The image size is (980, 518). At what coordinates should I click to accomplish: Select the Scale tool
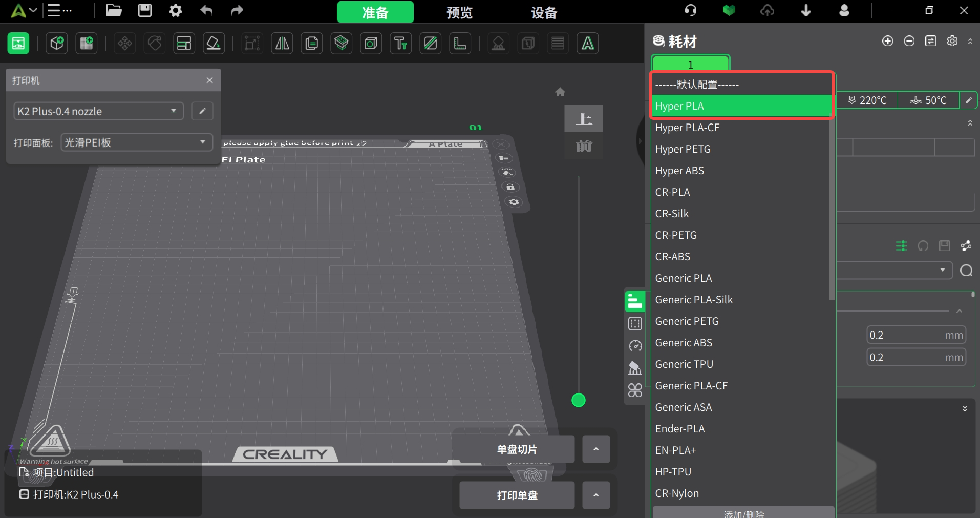point(252,44)
